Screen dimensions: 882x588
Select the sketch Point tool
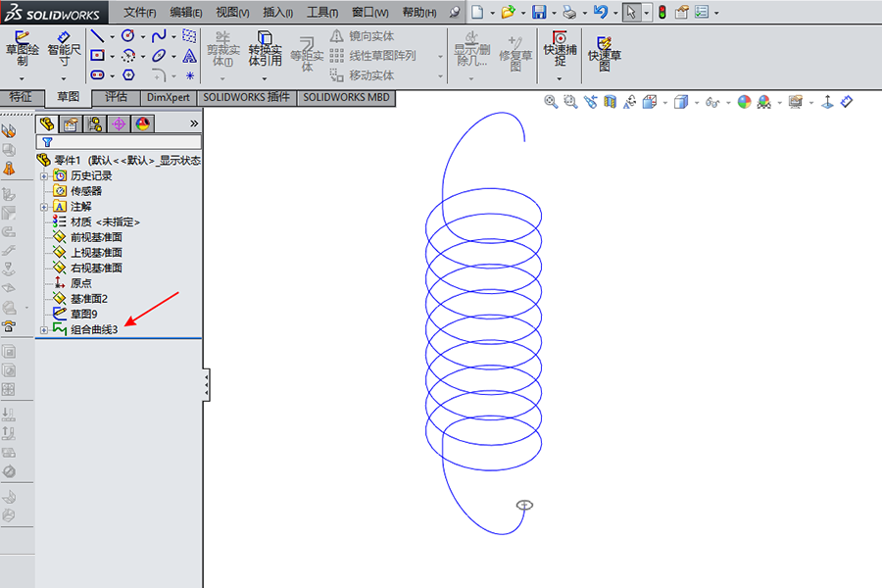point(189,74)
